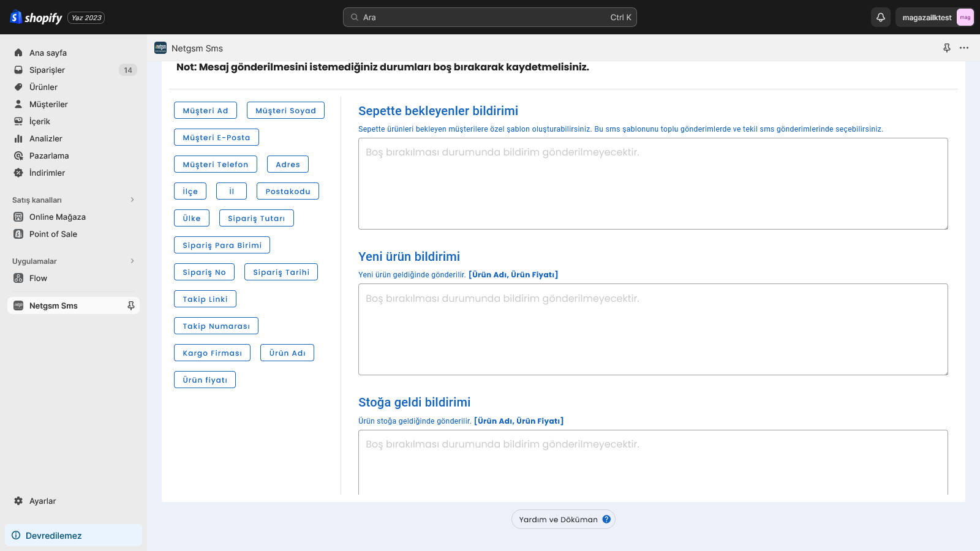Viewport: 980px width, 551px height.
Task: Click the Shopify logo
Action: (x=36, y=17)
